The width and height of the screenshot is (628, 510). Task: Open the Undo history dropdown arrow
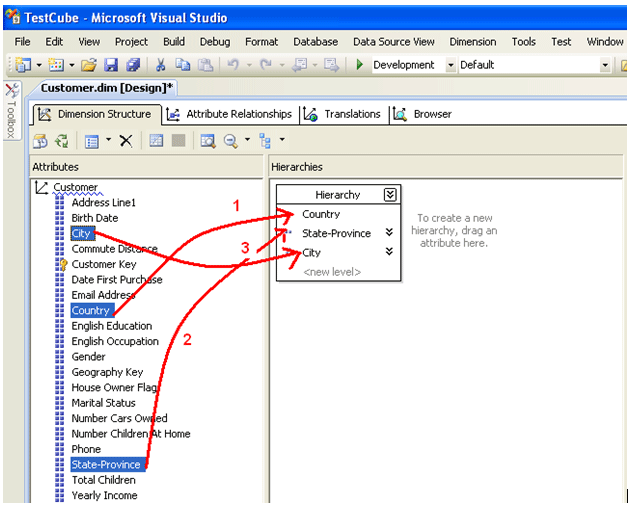coord(249,65)
